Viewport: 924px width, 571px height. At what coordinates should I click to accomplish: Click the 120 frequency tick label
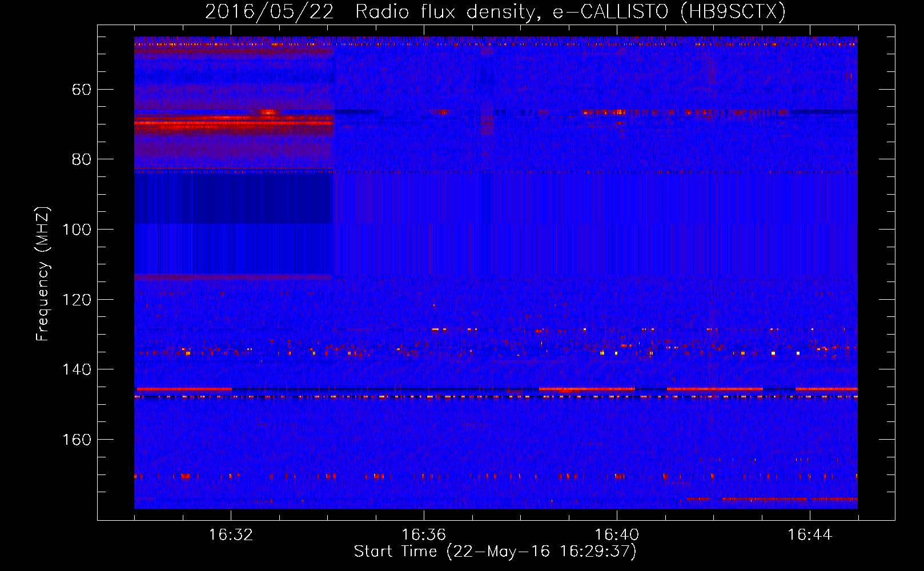coord(77,300)
